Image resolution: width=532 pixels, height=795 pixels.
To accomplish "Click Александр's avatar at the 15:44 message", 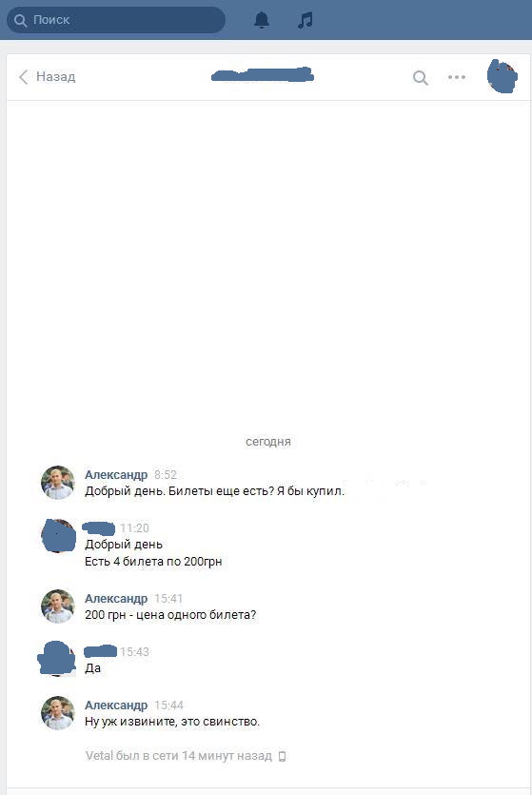I will coord(58,713).
